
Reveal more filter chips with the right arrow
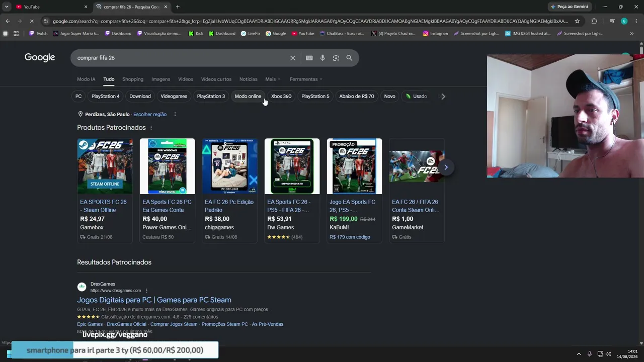pyautogui.click(x=443, y=96)
